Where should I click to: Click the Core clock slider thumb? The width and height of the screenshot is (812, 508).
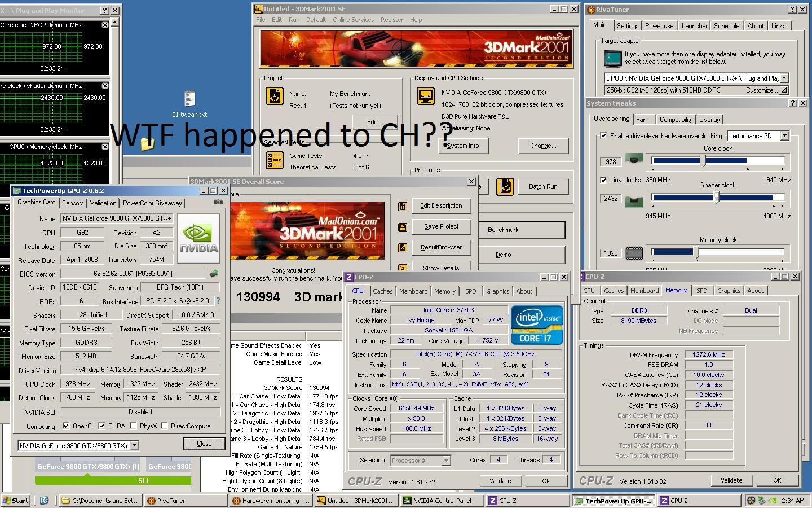[x=703, y=161]
